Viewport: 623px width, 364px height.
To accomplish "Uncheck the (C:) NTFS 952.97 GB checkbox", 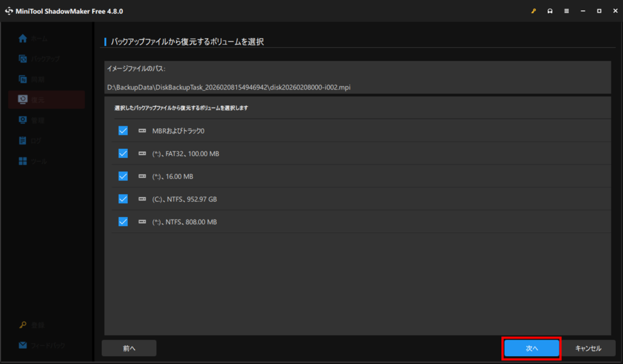I will tap(123, 199).
